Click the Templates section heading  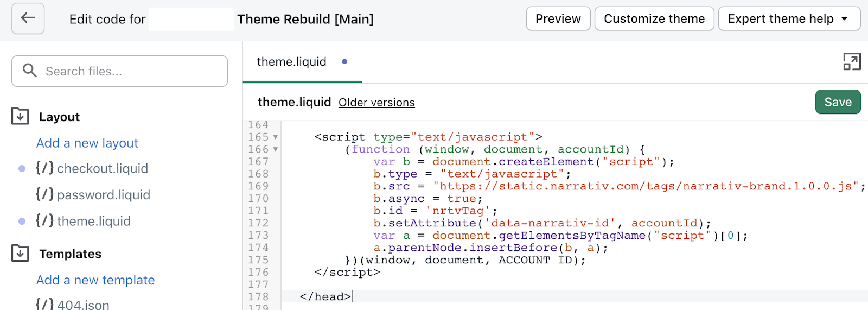pos(70,254)
